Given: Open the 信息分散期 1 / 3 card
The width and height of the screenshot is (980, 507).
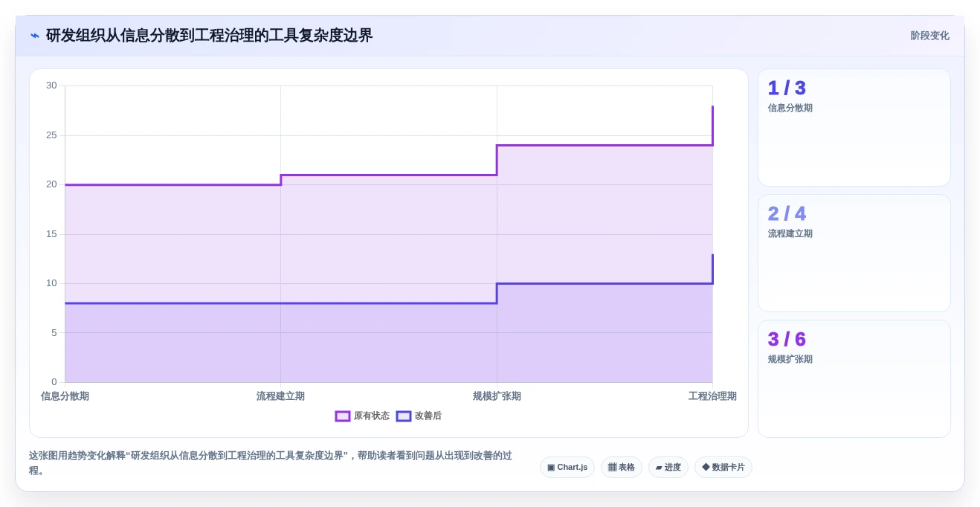Looking at the screenshot, I should coord(854,128).
